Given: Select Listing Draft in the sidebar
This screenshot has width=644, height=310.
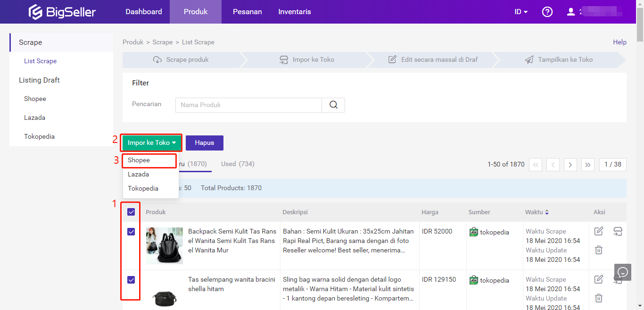Looking at the screenshot, I should coord(39,80).
